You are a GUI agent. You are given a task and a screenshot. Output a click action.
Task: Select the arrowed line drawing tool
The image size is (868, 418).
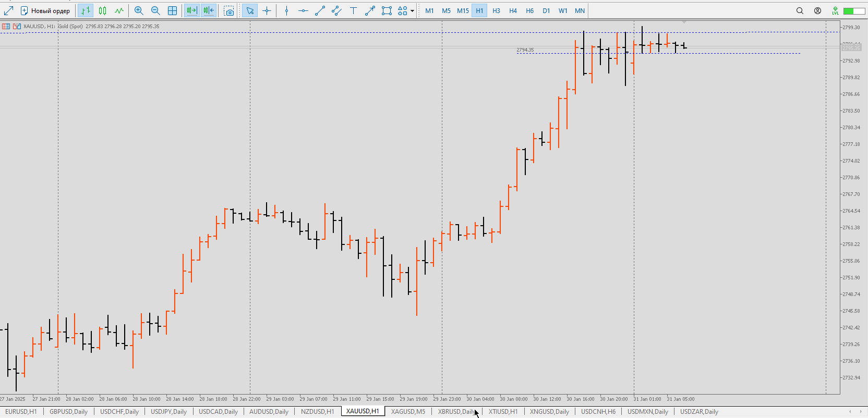tap(370, 10)
